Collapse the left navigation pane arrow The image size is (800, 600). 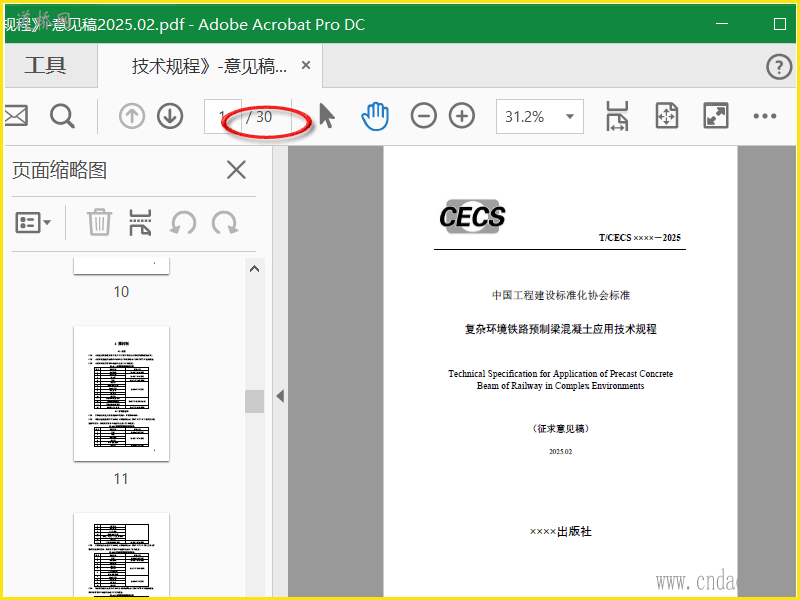pos(280,396)
